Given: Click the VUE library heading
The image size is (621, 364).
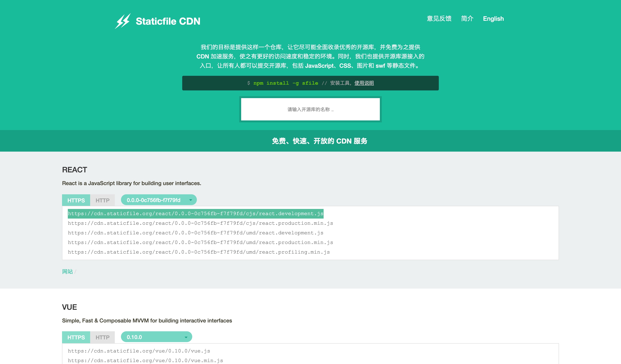Looking at the screenshot, I should click(70, 307).
